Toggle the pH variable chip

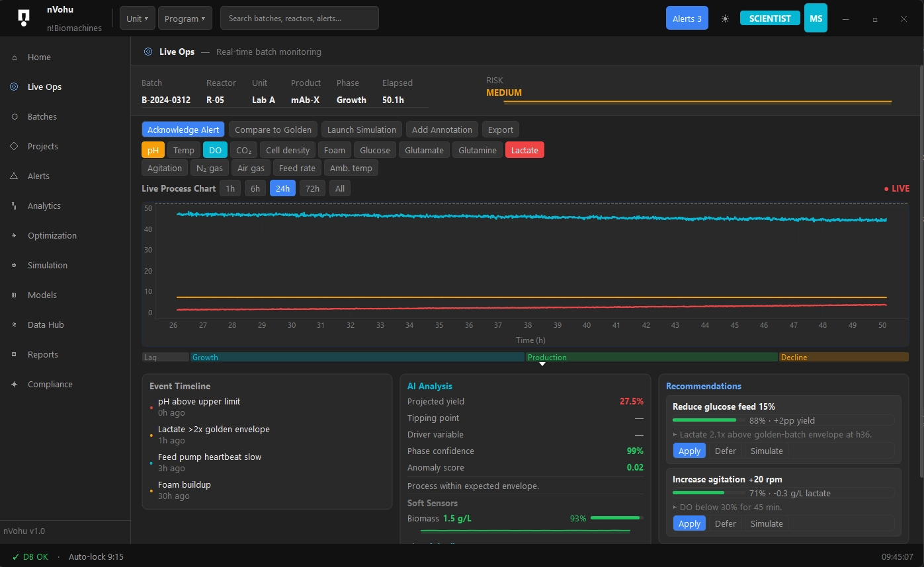[153, 150]
